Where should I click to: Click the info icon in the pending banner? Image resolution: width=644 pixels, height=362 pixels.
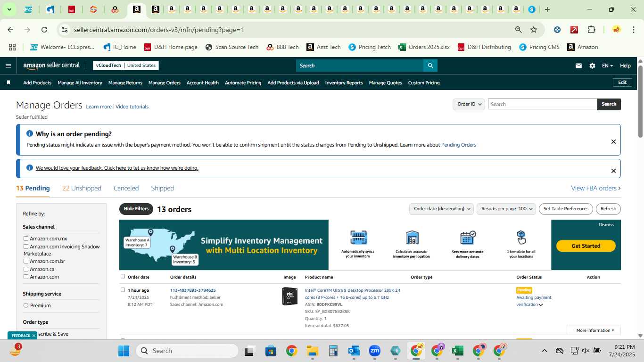30,134
